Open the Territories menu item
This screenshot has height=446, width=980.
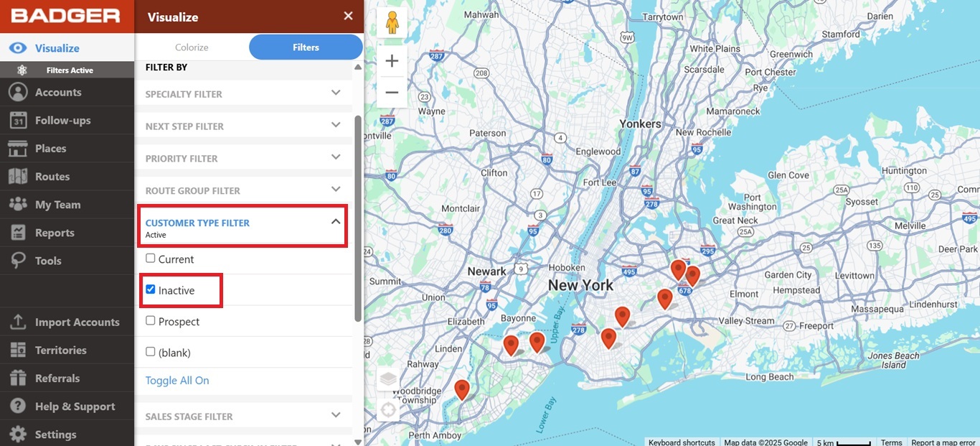coord(67,350)
